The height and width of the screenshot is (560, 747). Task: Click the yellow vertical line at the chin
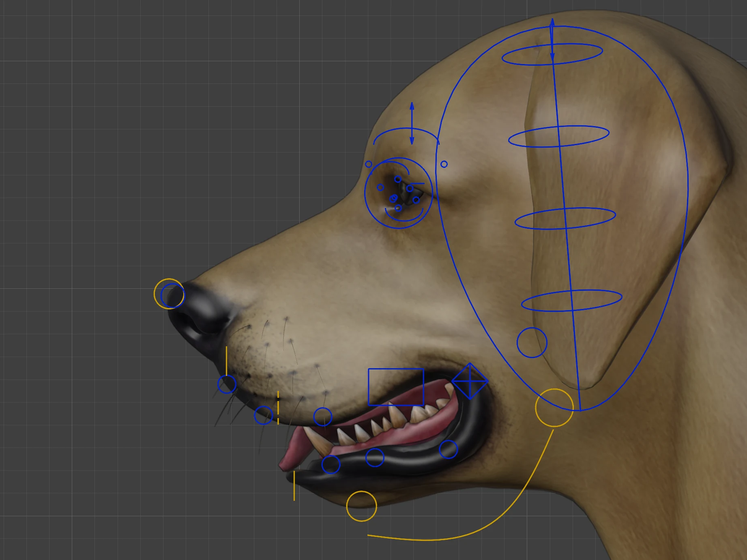point(294,485)
